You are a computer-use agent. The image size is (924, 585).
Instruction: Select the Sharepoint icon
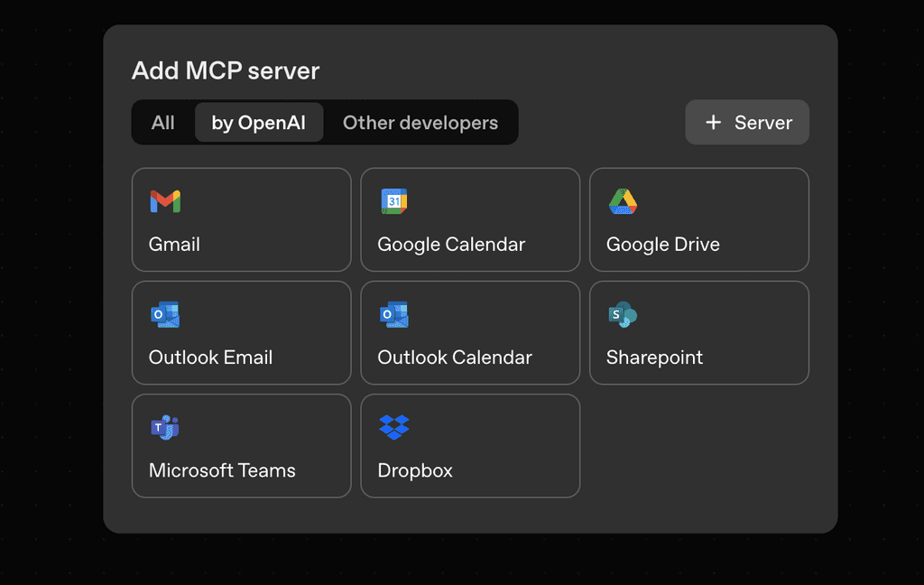[x=623, y=314]
